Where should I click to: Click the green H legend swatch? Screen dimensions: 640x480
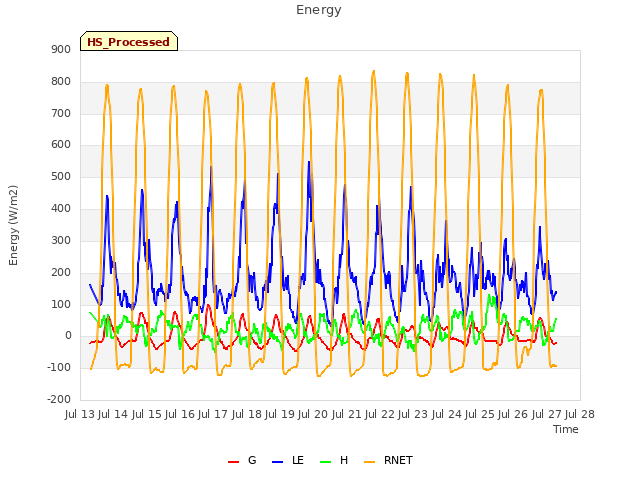[x=326, y=462]
